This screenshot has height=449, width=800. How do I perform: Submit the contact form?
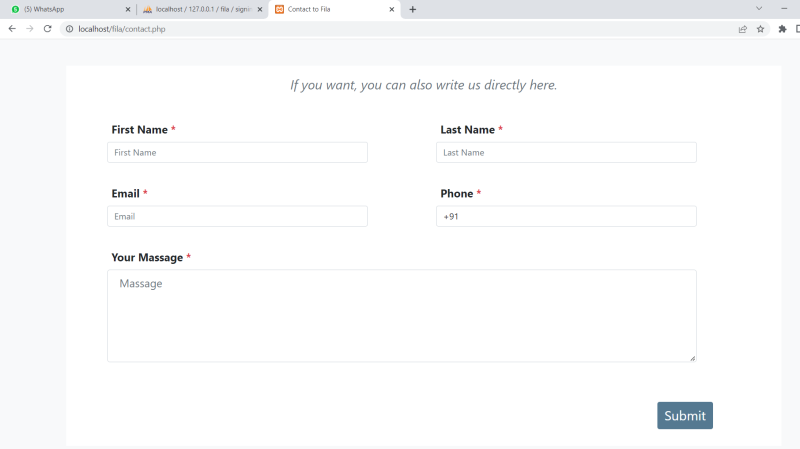point(684,416)
